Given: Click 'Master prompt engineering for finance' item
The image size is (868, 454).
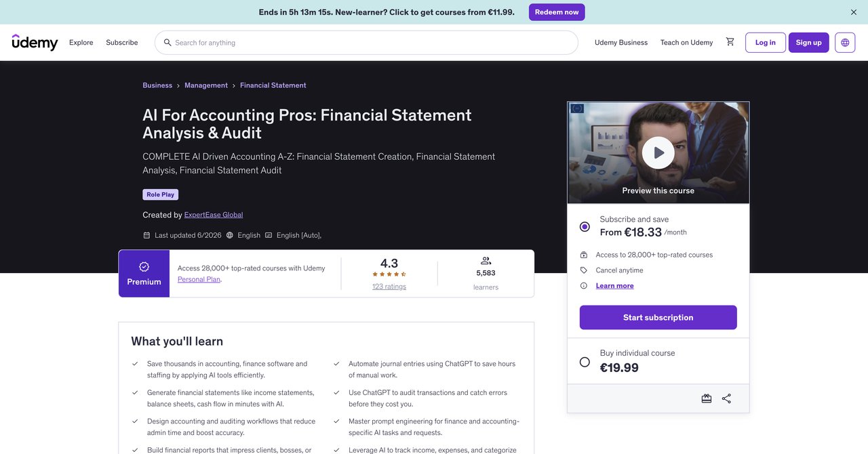Looking at the screenshot, I should 434,427.
